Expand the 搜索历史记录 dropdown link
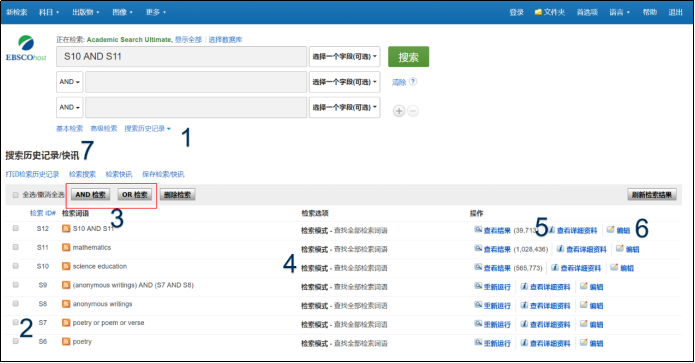 147,129
